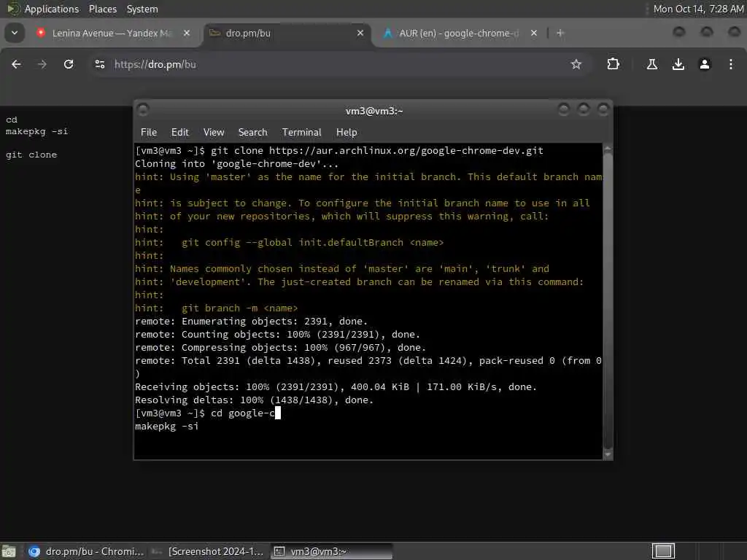Click the clock Mon Oct 14 7:28 AM

coord(698,9)
